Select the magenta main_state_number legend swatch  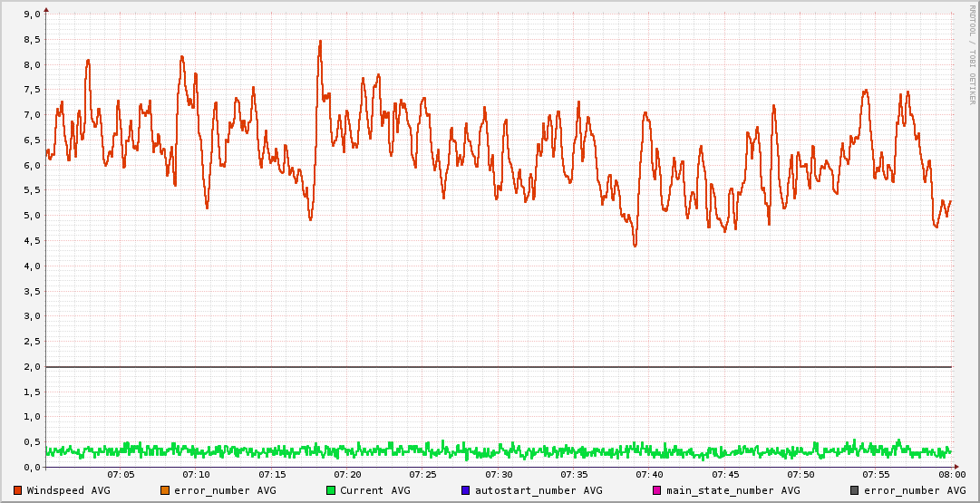[657, 490]
